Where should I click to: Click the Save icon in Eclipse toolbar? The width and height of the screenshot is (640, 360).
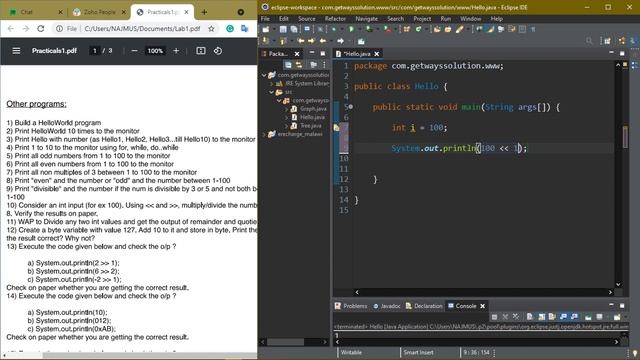pyautogui.click(x=283, y=29)
